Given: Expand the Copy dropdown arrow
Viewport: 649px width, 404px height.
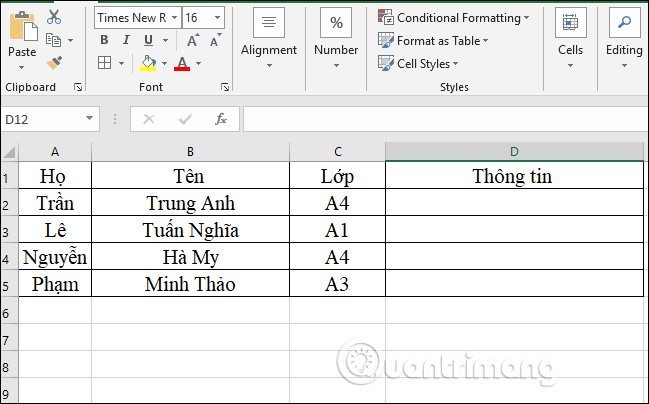Looking at the screenshot, I should coord(70,41).
